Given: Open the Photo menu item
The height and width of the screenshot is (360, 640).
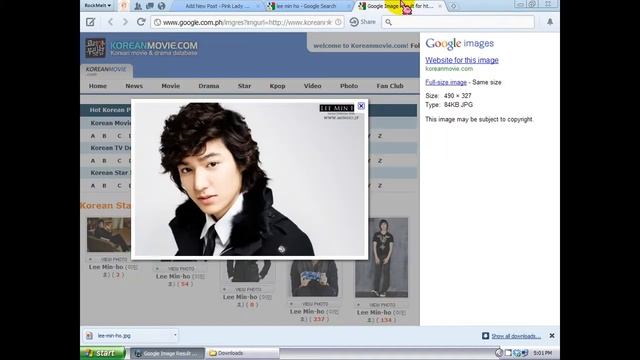Looking at the screenshot, I should coord(349,86).
